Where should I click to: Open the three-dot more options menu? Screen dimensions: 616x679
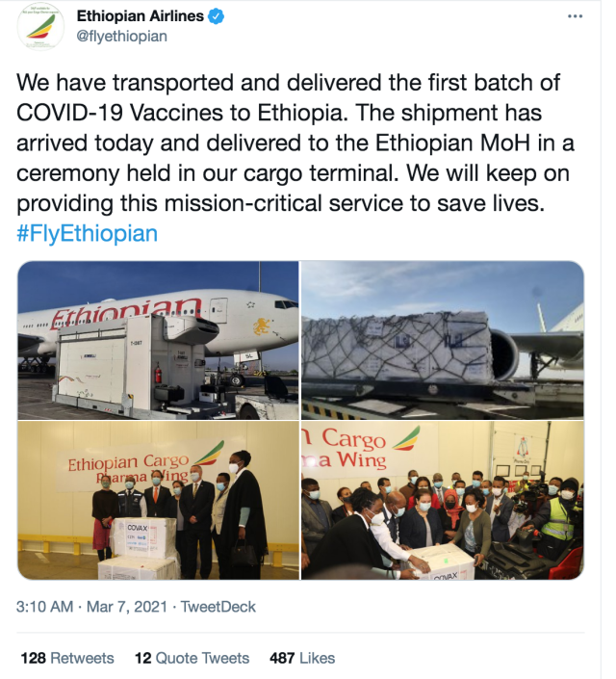(x=575, y=16)
